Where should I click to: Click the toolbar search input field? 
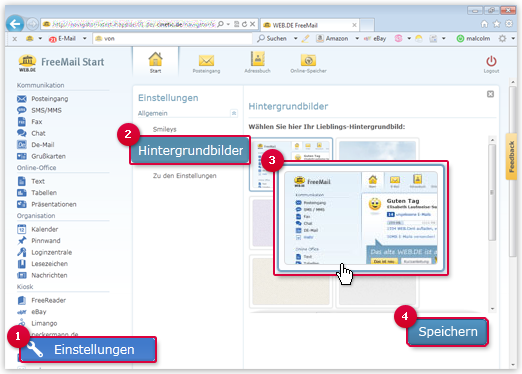click(x=173, y=39)
